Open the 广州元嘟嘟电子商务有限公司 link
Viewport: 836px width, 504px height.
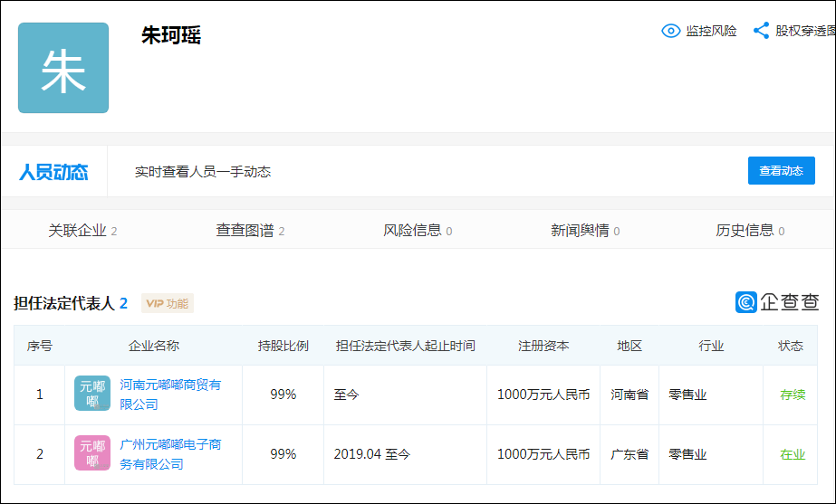170,454
